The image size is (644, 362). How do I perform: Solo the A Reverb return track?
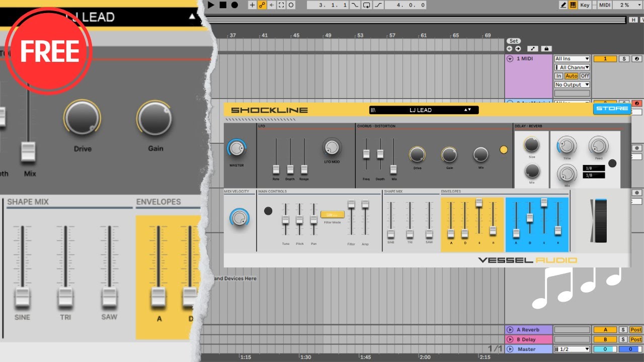[623, 330]
